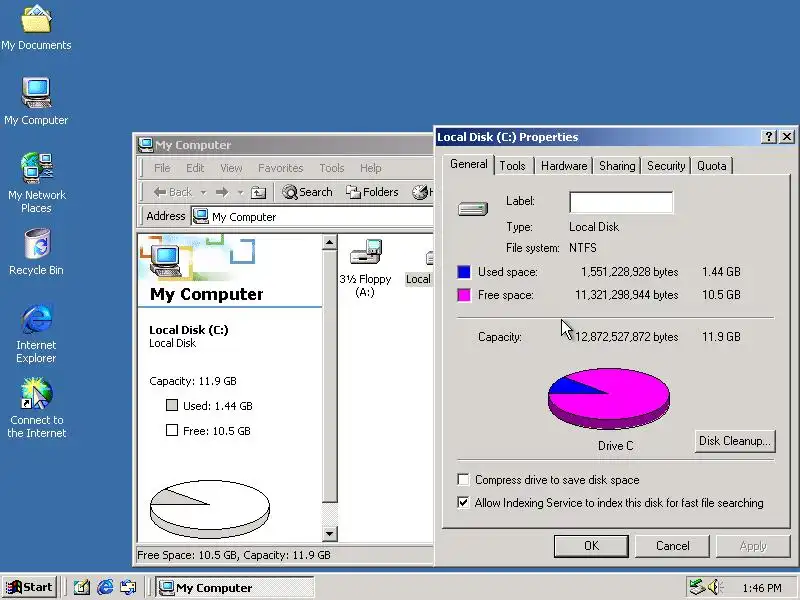Toggle the Folders pane button
The height and width of the screenshot is (600, 800).
[372, 192]
